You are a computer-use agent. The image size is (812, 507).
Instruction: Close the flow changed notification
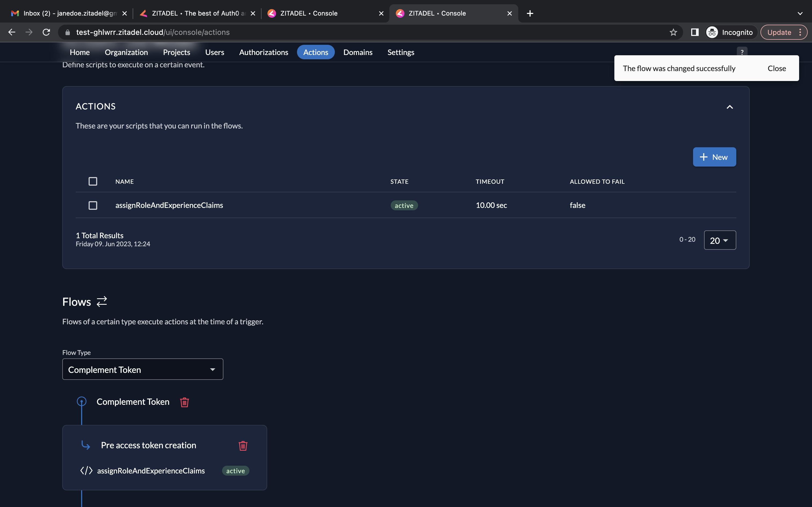pyautogui.click(x=777, y=68)
